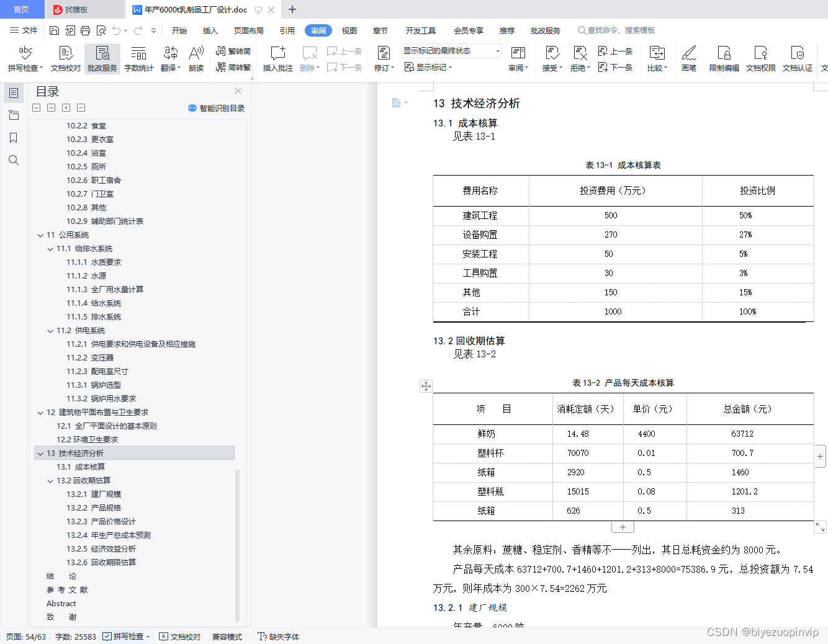828x644 pixels.
Task: Collapse the 13 技术经济分析 node
Action: tap(40, 454)
